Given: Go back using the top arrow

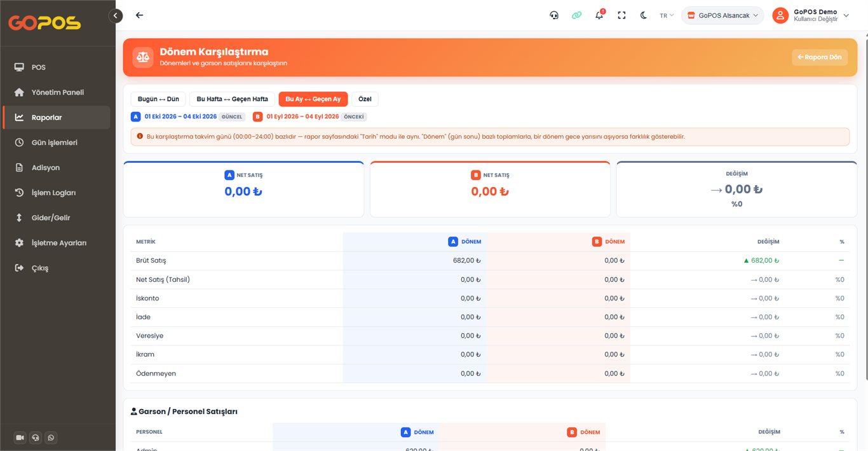Looking at the screenshot, I should point(140,15).
